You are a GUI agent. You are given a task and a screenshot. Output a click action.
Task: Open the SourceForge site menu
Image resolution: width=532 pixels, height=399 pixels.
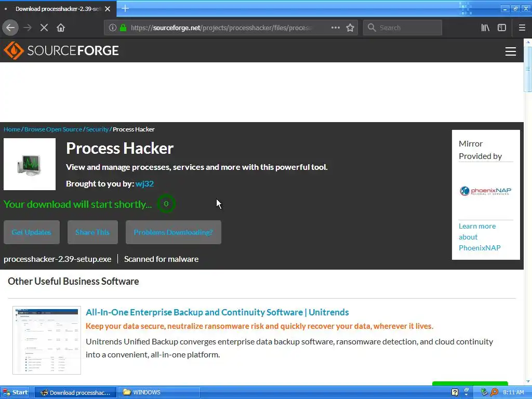pyautogui.click(x=510, y=51)
